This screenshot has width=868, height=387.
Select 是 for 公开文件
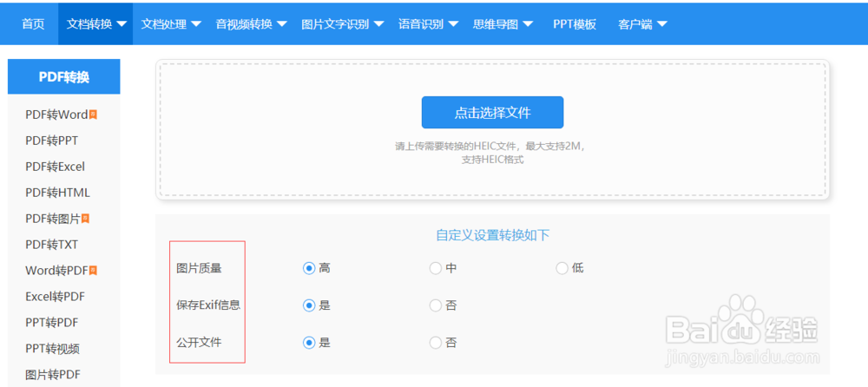(309, 343)
